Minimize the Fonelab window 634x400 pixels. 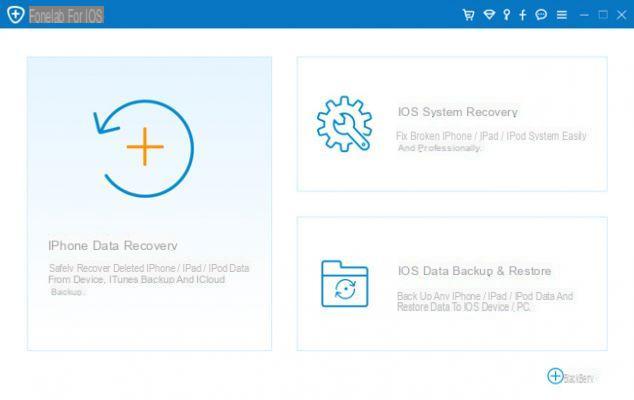click(x=584, y=15)
